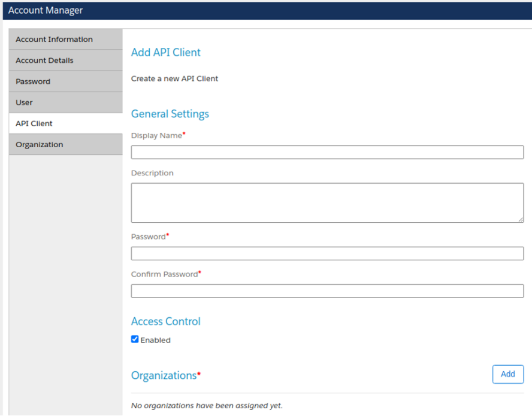Grab the Description box resize handle

pyautogui.click(x=521, y=220)
